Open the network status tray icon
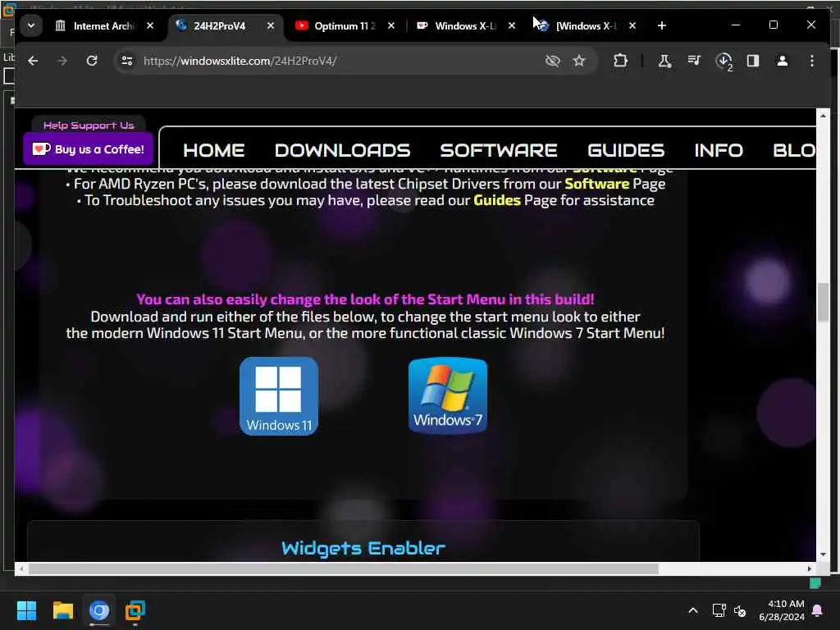Screen dimensions: 840x630 point(719,610)
